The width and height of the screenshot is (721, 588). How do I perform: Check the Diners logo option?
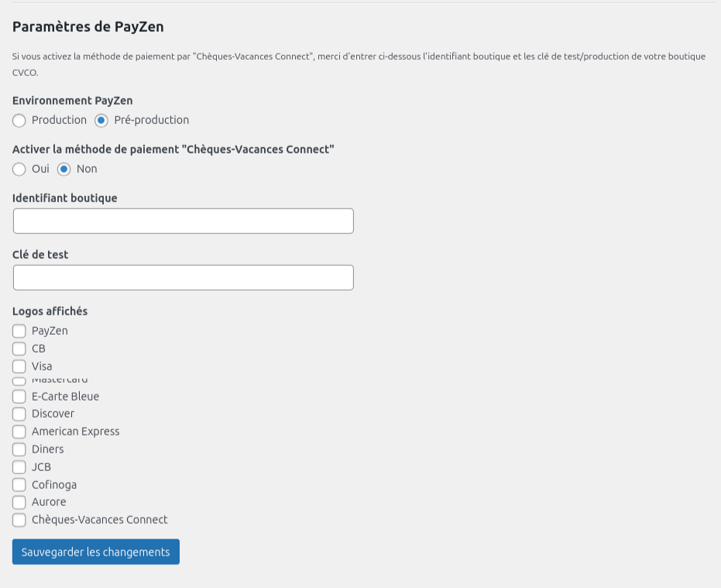(x=19, y=449)
